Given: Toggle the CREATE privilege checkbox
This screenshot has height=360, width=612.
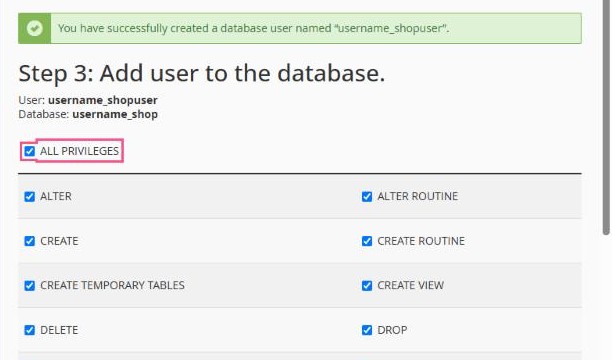Looking at the screenshot, I should point(30,241).
